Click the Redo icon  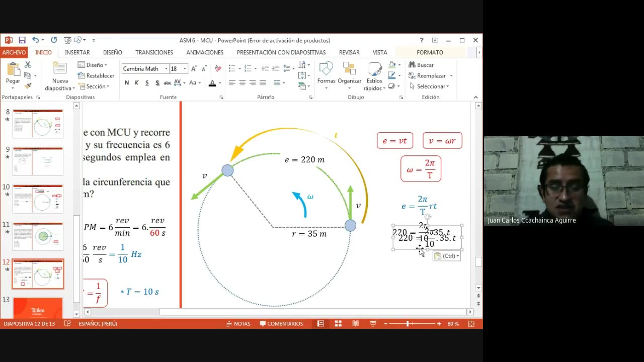pyautogui.click(x=54, y=40)
